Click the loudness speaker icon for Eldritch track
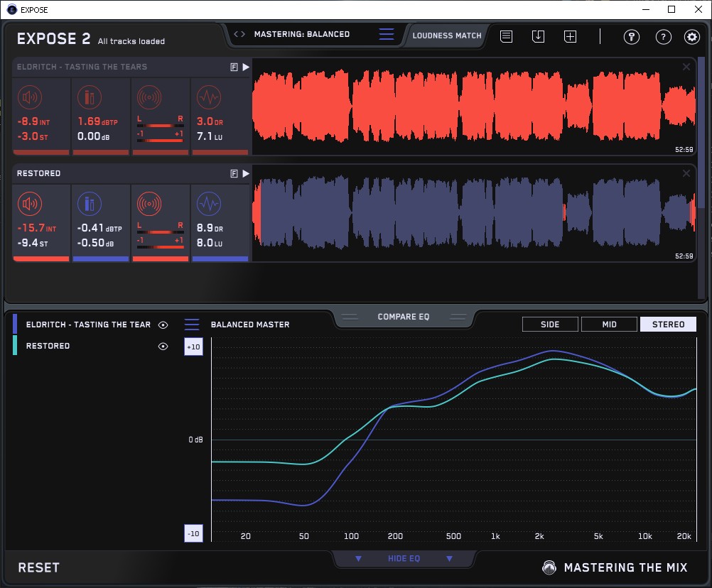 (x=29, y=97)
